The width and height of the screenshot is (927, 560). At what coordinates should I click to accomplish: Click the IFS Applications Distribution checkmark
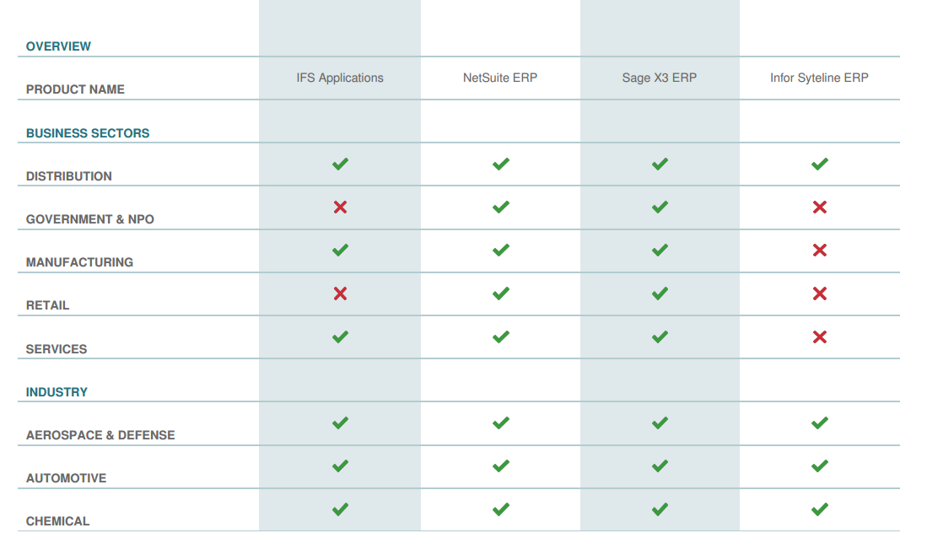(340, 164)
